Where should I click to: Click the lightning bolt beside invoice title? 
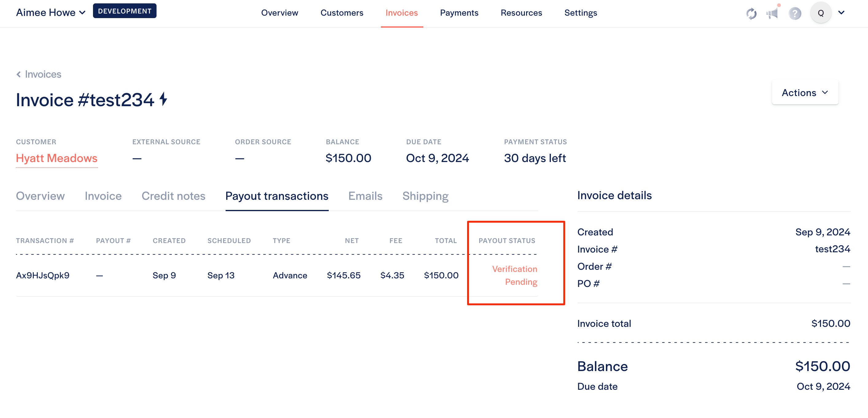click(x=163, y=99)
